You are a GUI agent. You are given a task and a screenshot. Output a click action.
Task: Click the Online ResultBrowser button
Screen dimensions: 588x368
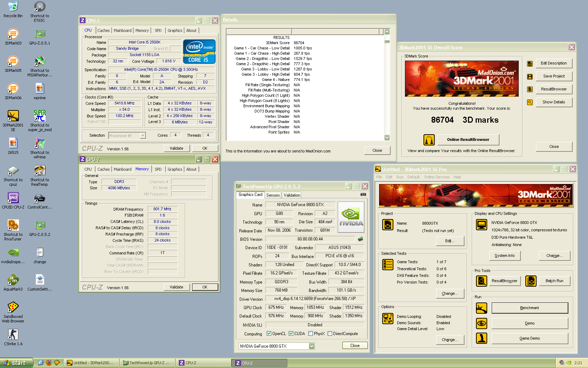point(468,140)
